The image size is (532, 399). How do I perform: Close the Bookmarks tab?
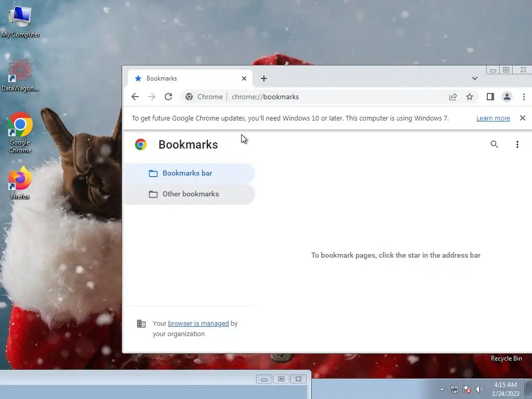point(244,78)
